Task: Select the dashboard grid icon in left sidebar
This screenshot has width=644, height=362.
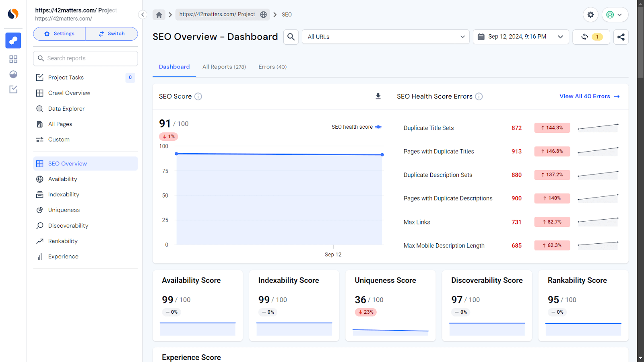Action: coord(13,59)
